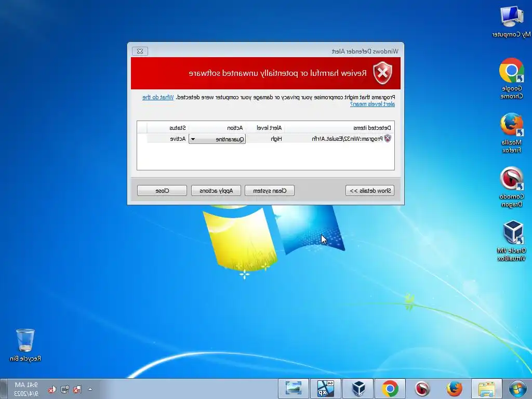Switch to the XP 64 taskbar item

coord(326,389)
